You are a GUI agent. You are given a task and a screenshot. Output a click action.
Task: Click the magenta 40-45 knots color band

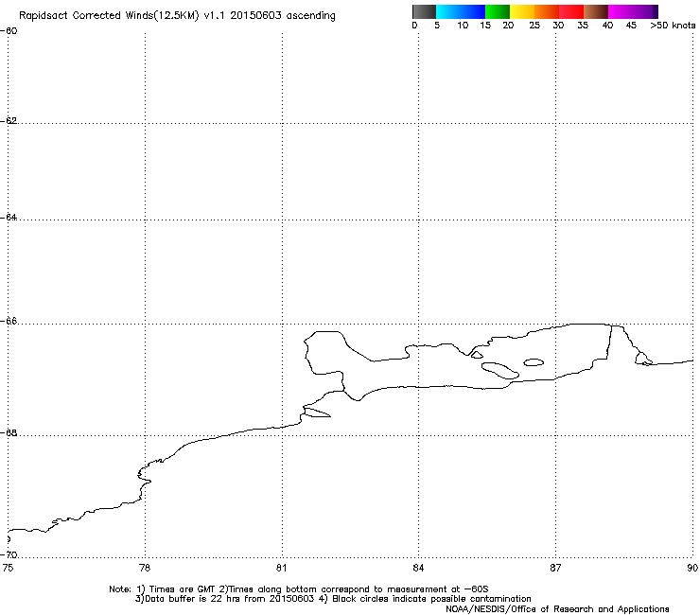coord(621,11)
